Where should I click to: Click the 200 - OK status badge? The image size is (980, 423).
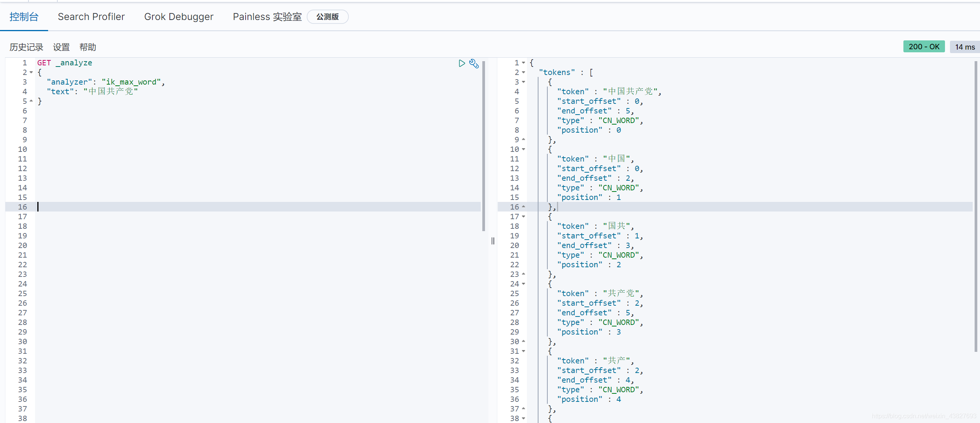(x=924, y=47)
